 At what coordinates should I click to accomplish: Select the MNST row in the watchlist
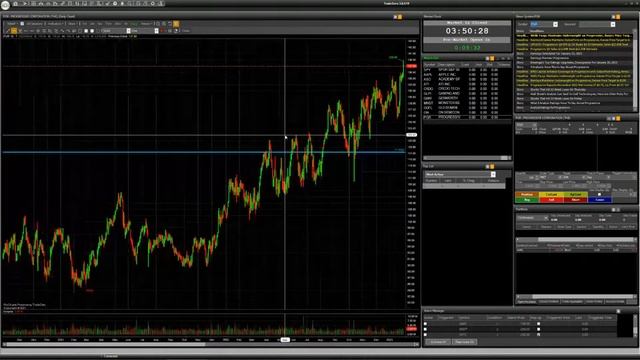coord(467,103)
